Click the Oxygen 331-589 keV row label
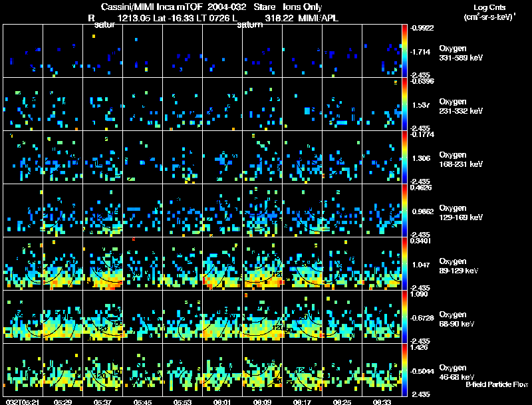Viewport: 532px width, 405px height. [461, 53]
